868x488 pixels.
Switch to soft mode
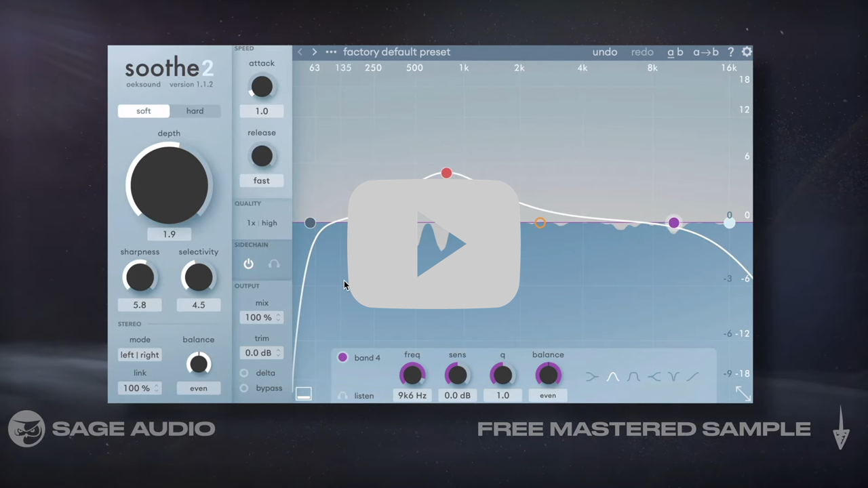coord(144,110)
